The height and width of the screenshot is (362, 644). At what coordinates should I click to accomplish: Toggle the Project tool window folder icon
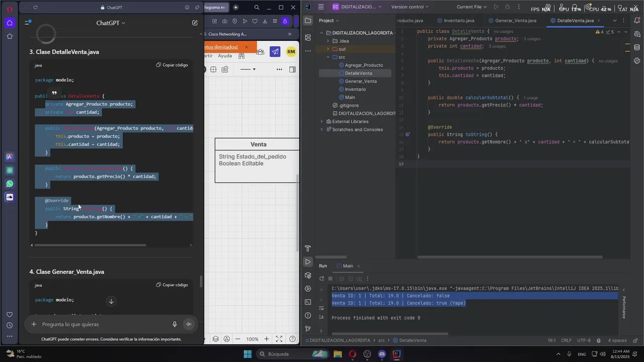pyautogui.click(x=308, y=21)
